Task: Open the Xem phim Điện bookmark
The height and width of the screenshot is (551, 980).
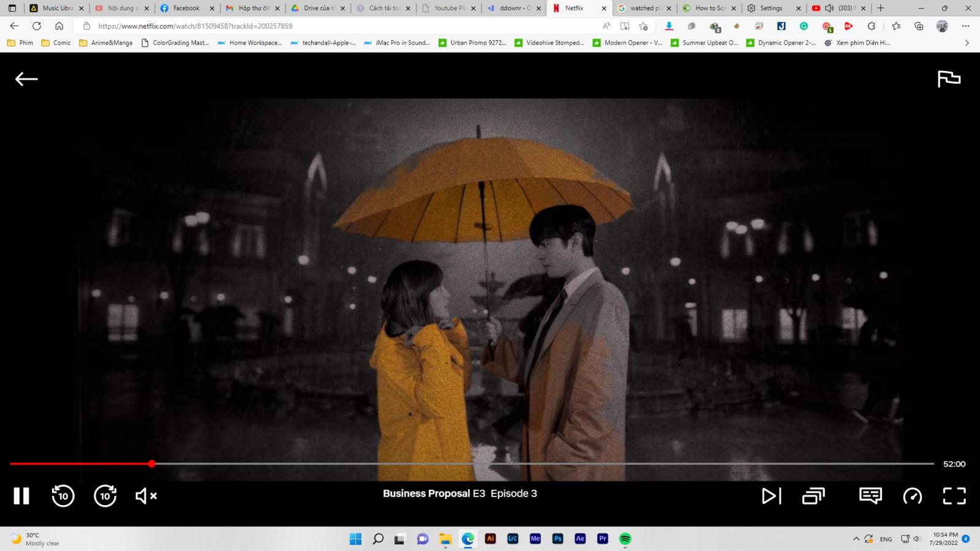Action: tap(857, 43)
